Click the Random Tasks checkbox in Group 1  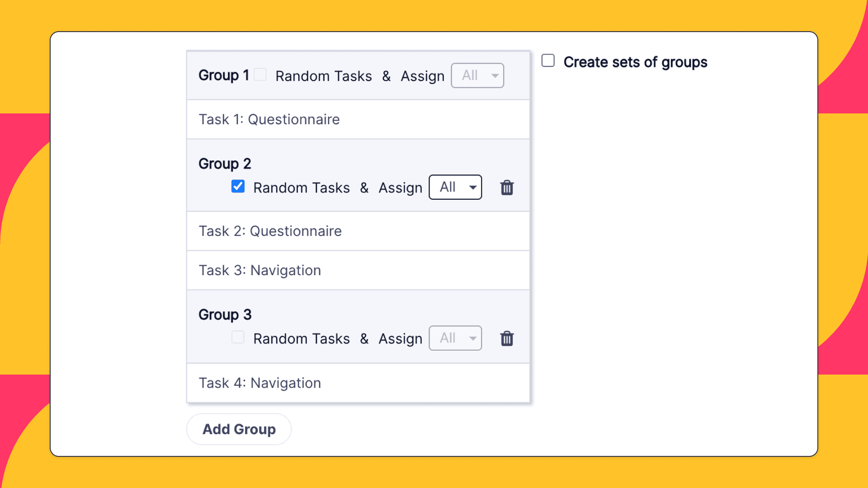260,75
